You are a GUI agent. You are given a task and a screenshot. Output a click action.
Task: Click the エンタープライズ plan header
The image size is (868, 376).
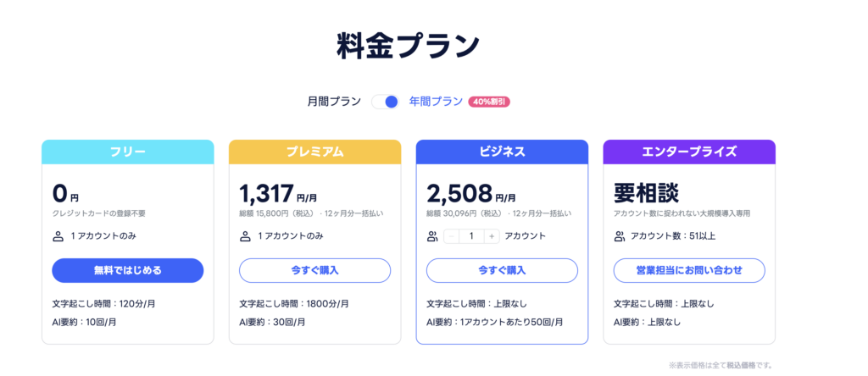point(689,152)
